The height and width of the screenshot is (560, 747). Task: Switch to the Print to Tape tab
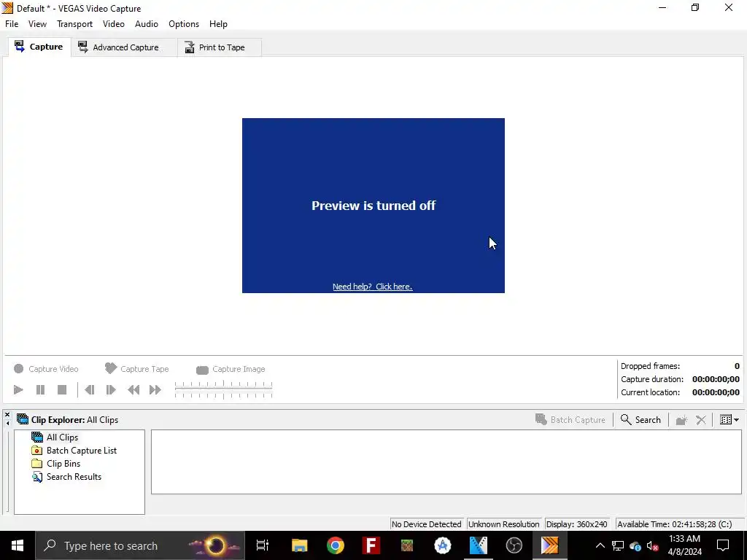[x=219, y=47]
